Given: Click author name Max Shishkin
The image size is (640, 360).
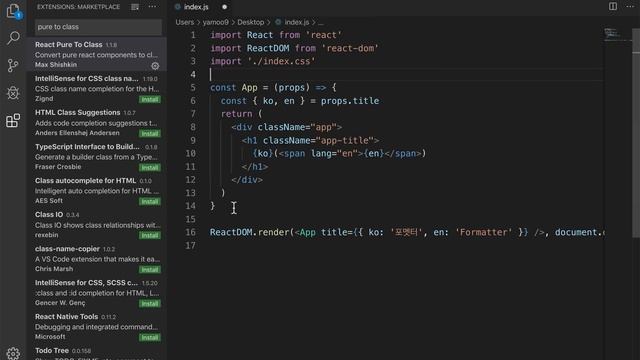Looking at the screenshot, I should [56, 64].
